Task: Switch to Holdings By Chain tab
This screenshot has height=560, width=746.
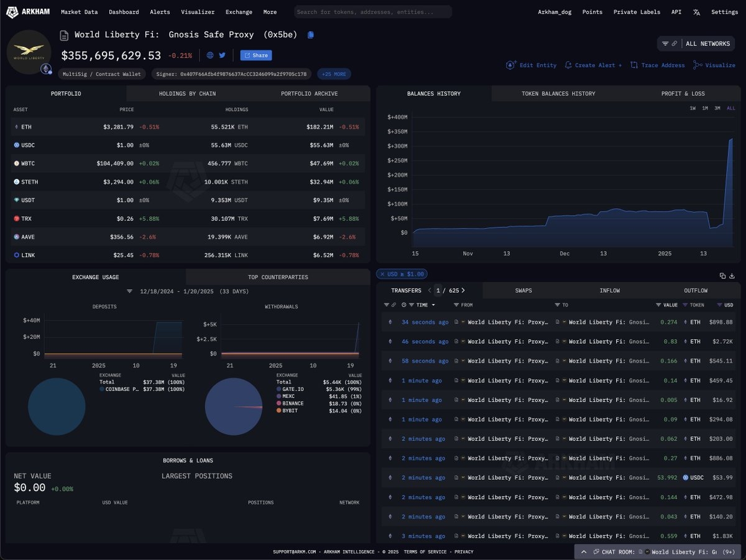Action: point(187,94)
